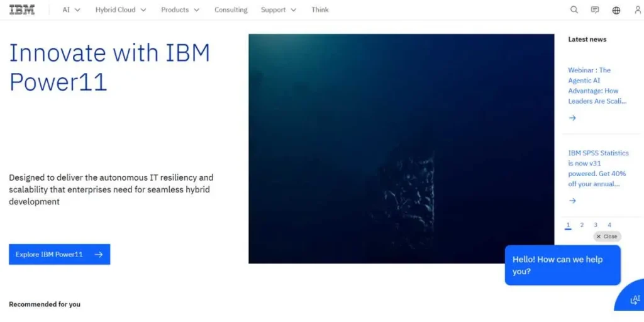Screen dimensions: 644x322
Task: Click the 'Recommended for you' heading
Action: (x=45, y=304)
